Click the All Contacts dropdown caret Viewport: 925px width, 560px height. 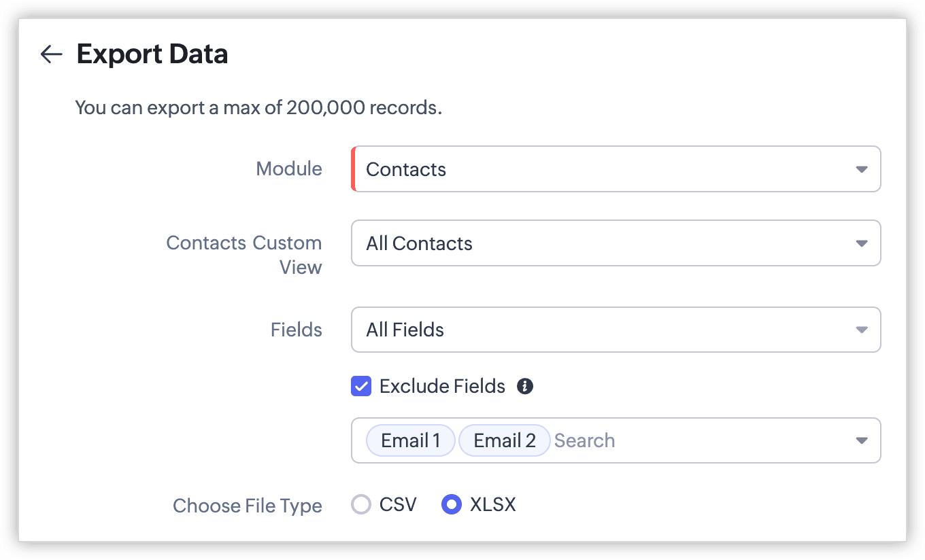pos(861,243)
